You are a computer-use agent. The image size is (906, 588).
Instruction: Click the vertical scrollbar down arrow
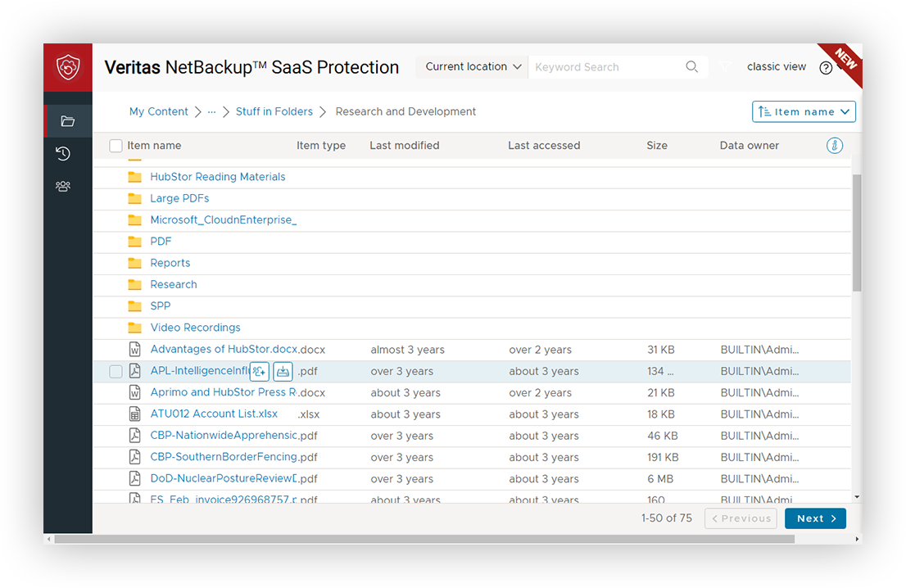pyautogui.click(x=856, y=497)
